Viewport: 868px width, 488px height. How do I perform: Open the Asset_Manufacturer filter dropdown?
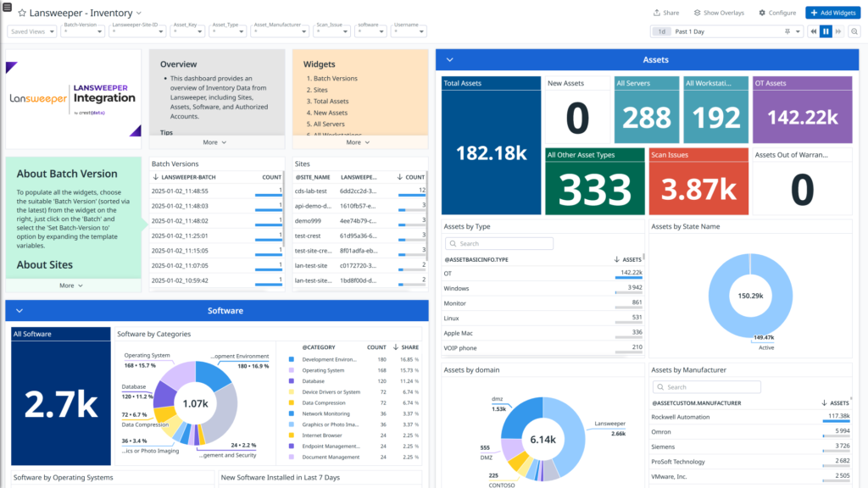(x=280, y=31)
